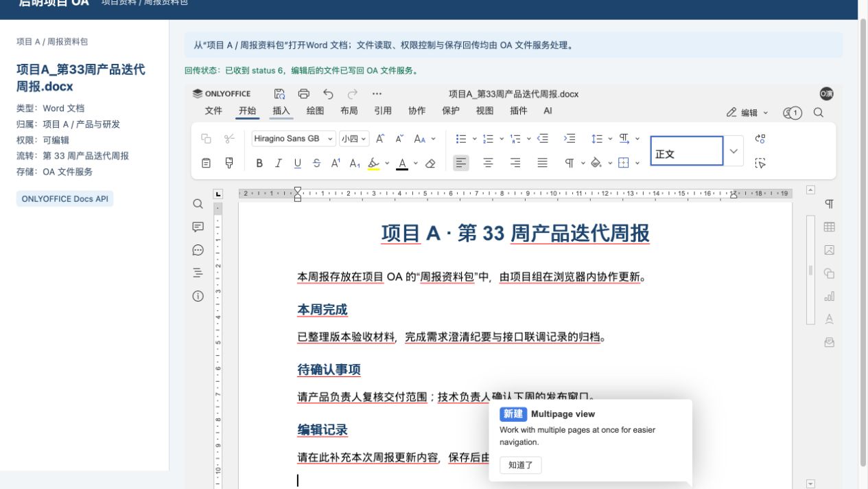Switch to the 插入 tab

(x=281, y=111)
